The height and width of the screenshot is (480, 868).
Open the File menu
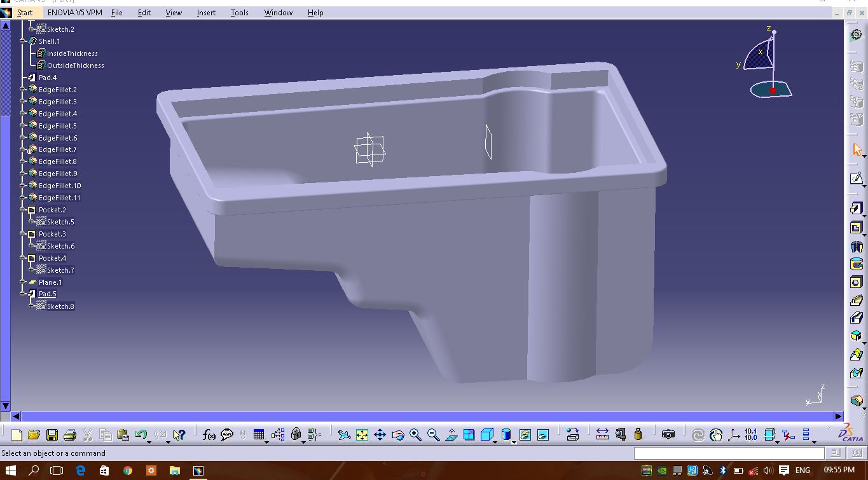[x=117, y=13]
